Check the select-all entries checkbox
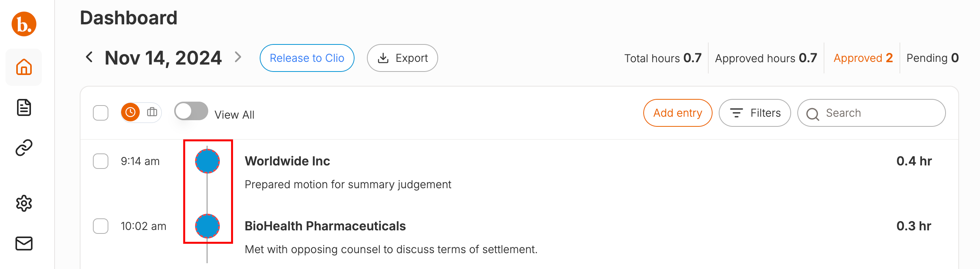This screenshot has width=980, height=269. (101, 113)
